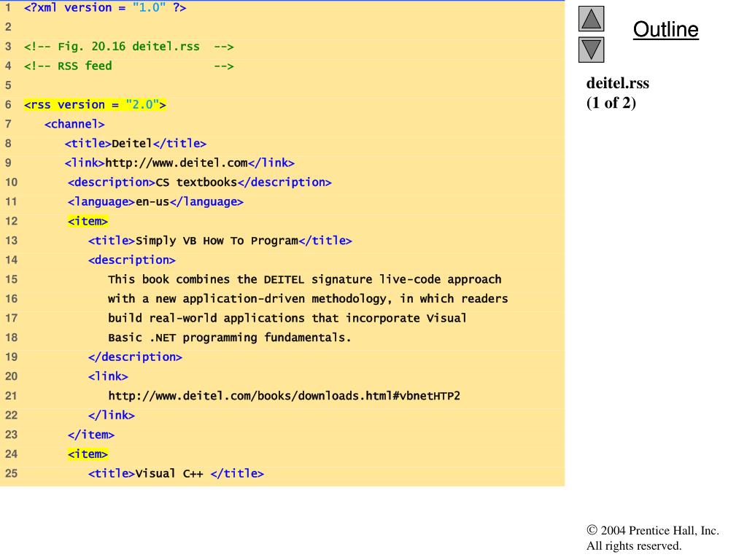
Task: Click the 'CS textbooks' description line
Action: point(200,182)
